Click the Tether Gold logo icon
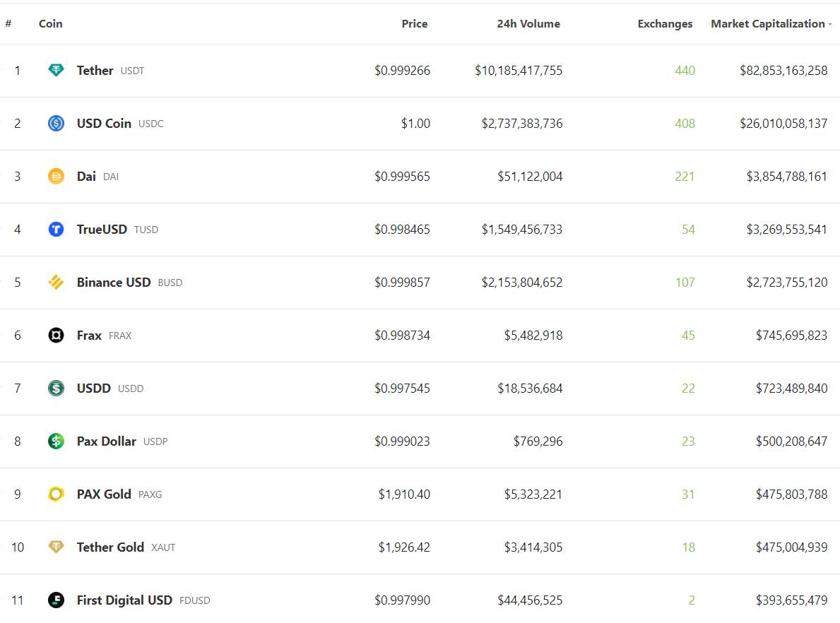The width and height of the screenshot is (840, 623). [56, 547]
